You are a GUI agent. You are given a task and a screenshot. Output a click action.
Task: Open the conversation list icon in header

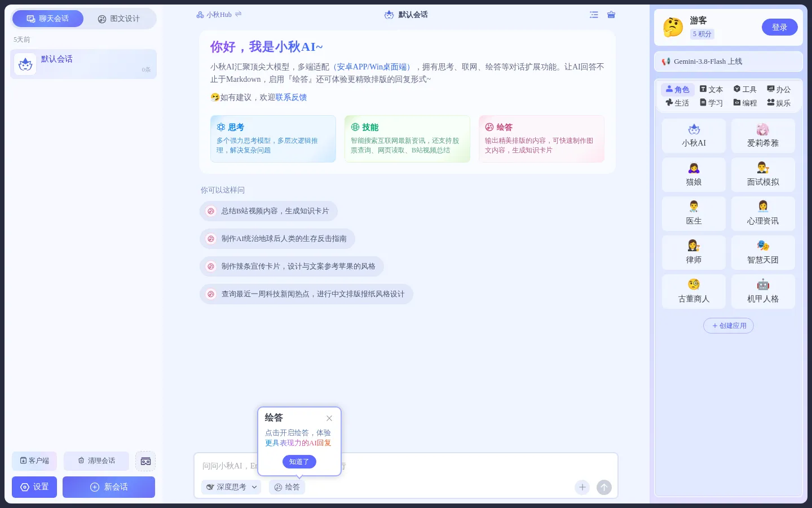(x=594, y=15)
